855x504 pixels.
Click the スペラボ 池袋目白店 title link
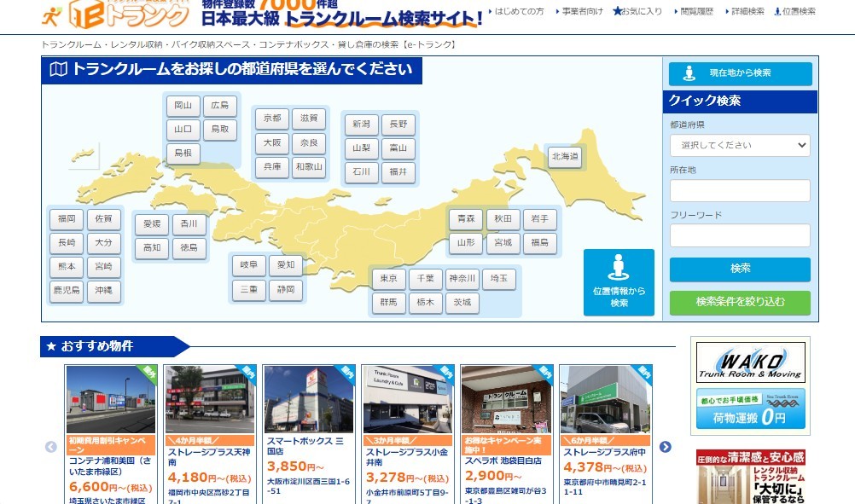pos(503,461)
